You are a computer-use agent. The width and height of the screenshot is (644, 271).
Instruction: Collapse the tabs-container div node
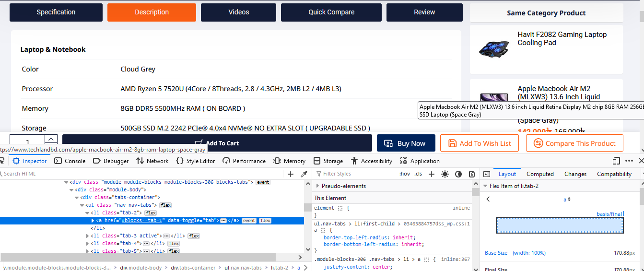(x=77, y=198)
